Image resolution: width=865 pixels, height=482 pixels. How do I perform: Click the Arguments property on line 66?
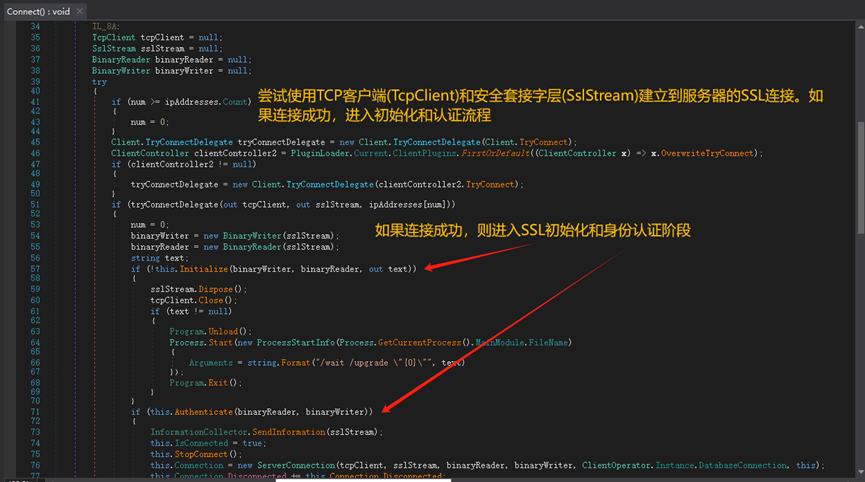click(x=211, y=363)
